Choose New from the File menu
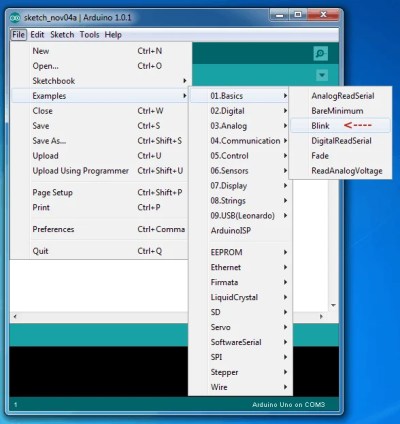400x424 pixels. point(100,51)
